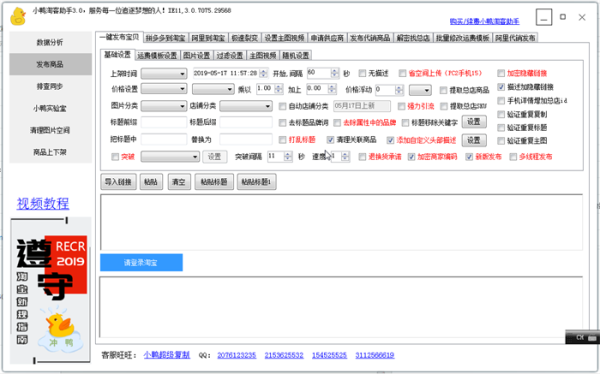Enable the 多线程发布 checkbox
This screenshot has width=600, height=374.
tap(513, 157)
